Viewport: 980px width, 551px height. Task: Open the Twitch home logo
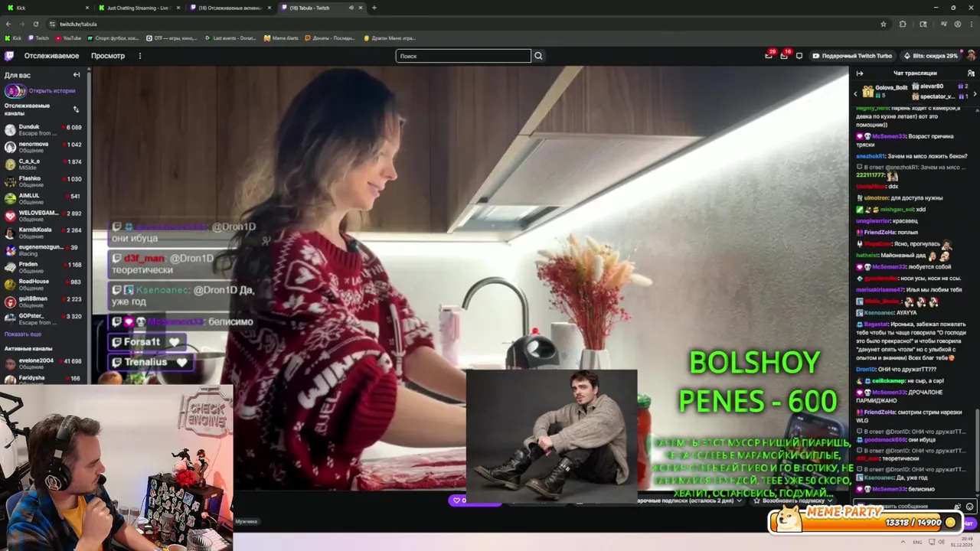click(9, 56)
